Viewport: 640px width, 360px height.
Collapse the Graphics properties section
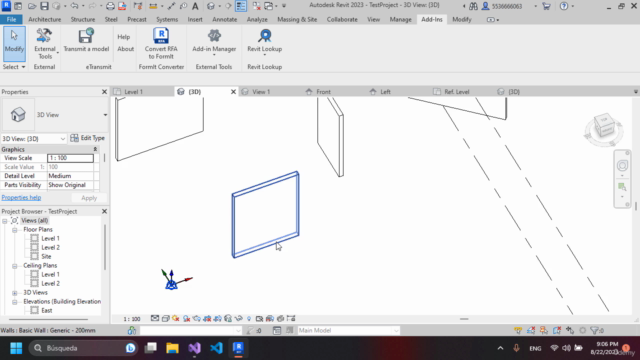95,149
